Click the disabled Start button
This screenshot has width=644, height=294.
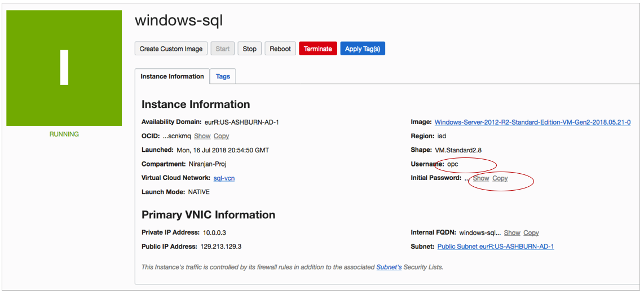223,49
